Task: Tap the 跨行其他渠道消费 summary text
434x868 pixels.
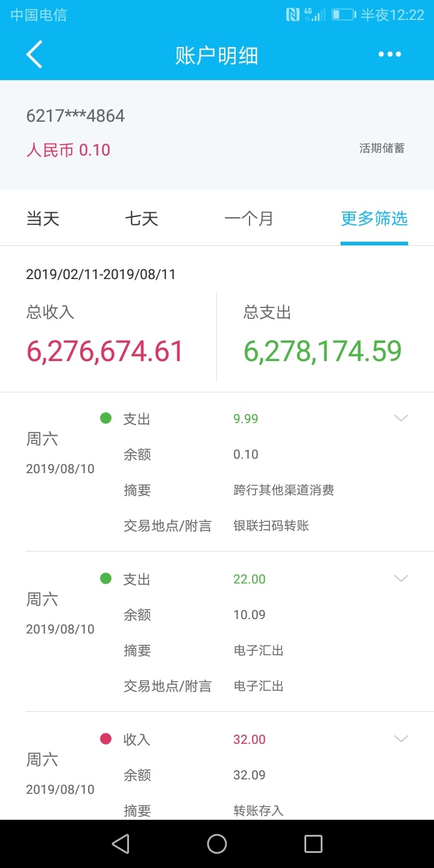Action: (x=284, y=490)
